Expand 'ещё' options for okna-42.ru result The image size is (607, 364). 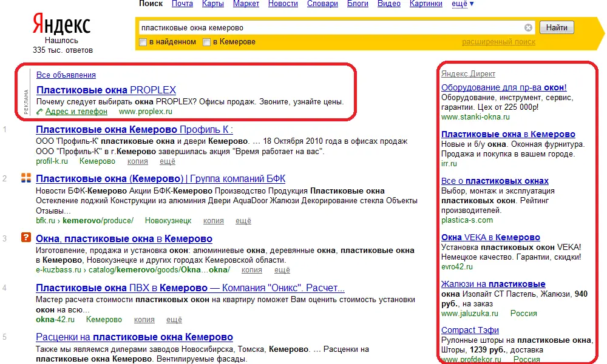click(174, 320)
